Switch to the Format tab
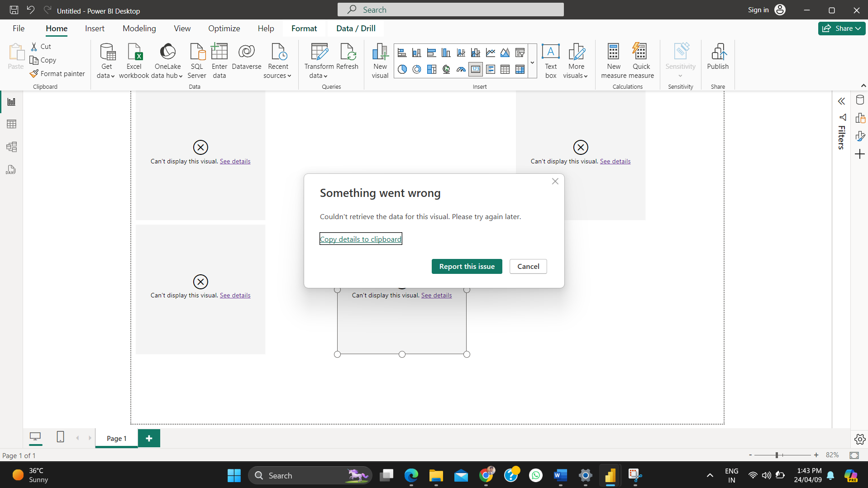 tap(304, 29)
